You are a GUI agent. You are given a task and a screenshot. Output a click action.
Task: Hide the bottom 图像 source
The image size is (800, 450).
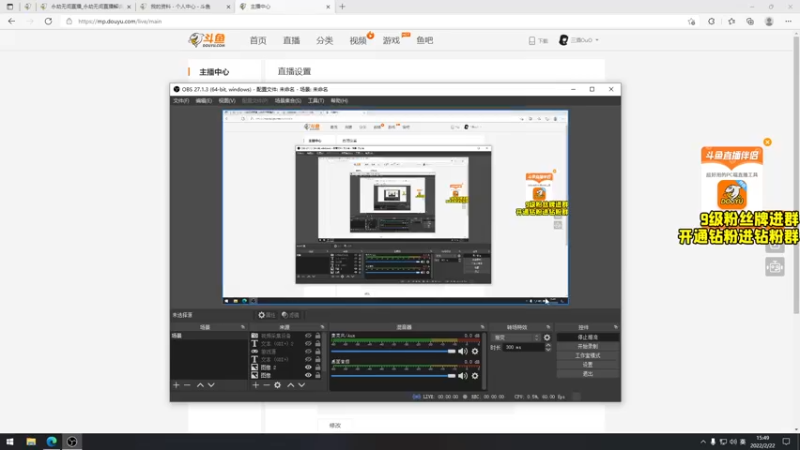tap(308, 375)
